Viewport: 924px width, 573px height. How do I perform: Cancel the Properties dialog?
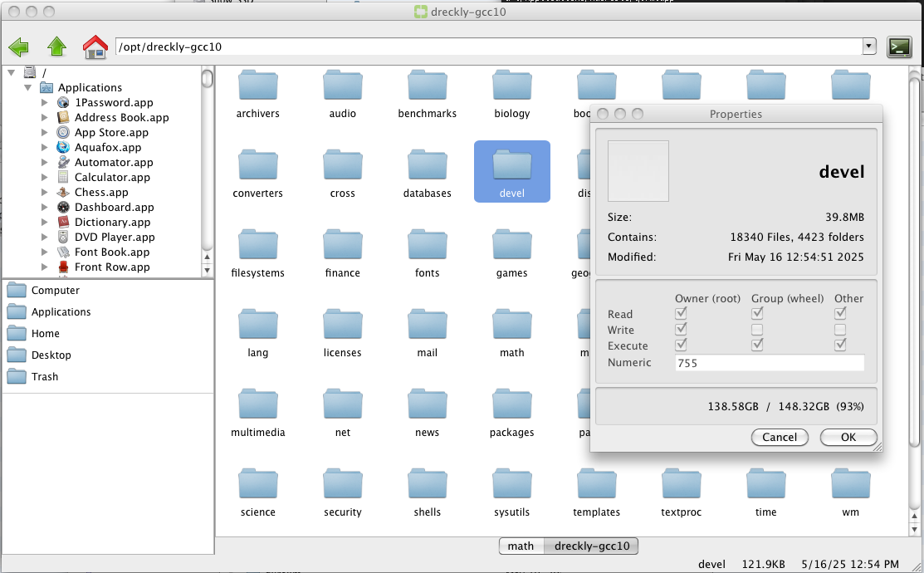[x=780, y=437]
